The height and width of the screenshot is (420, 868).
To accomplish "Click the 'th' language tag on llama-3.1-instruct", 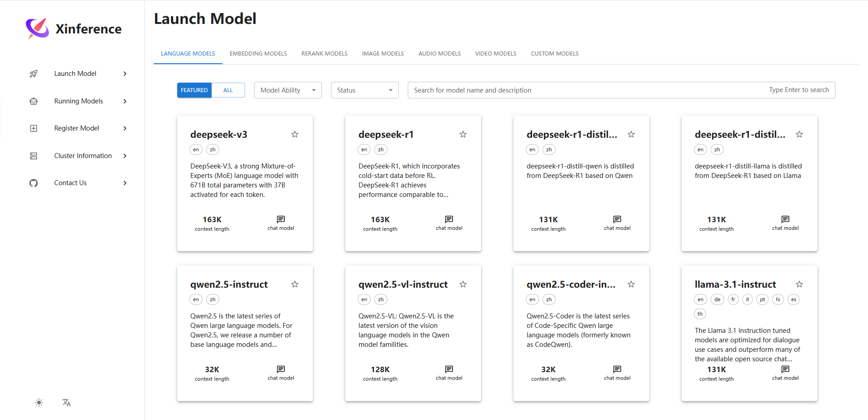I will [700, 314].
